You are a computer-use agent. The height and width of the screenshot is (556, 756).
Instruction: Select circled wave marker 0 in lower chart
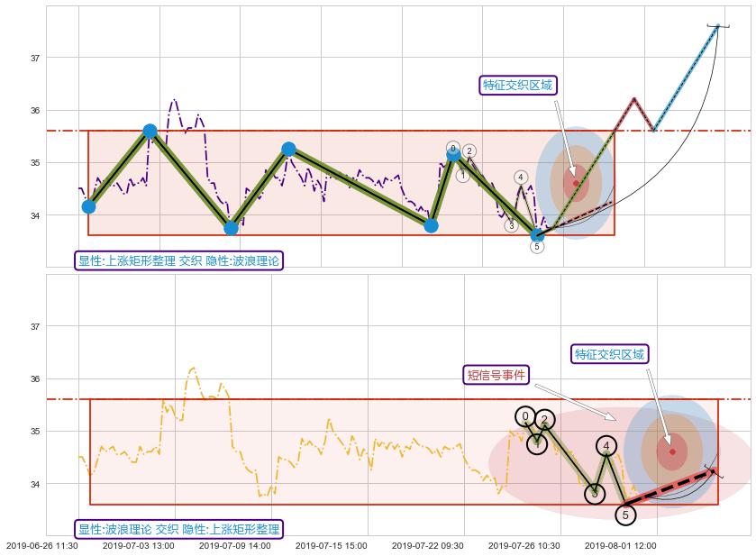[526, 416]
